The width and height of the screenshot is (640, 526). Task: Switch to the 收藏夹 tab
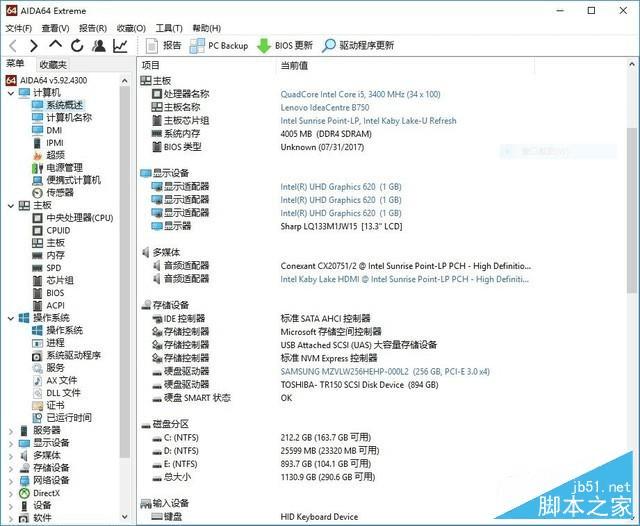click(x=53, y=64)
